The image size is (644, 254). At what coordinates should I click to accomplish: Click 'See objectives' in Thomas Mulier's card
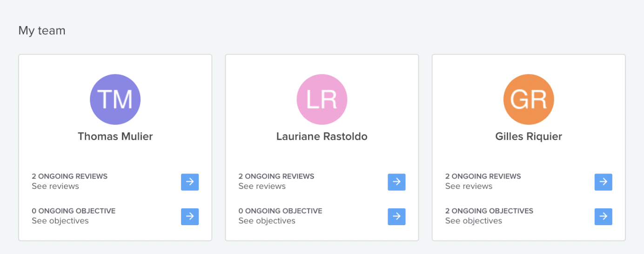tap(60, 221)
